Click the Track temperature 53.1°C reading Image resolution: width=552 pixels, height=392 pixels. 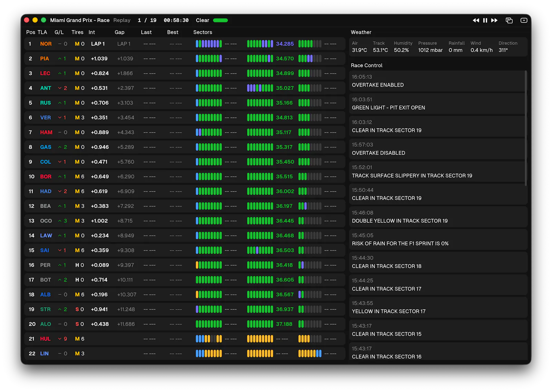coord(380,50)
